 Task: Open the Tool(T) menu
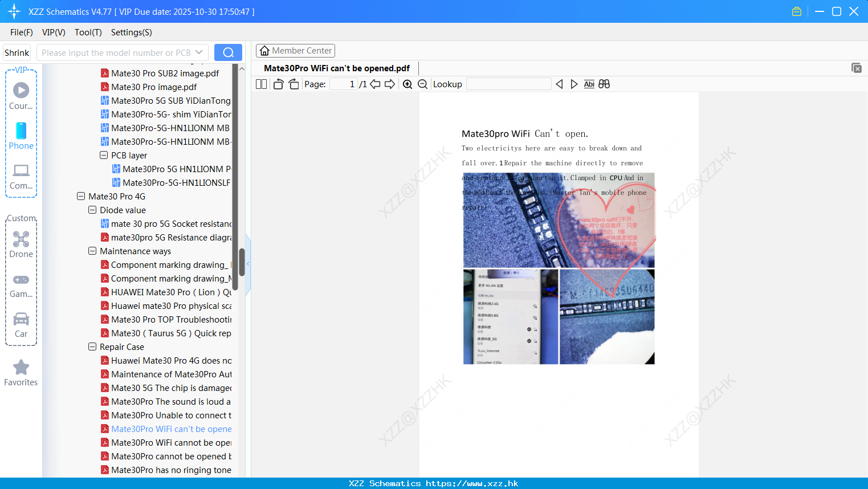click(x=88, y=32)
